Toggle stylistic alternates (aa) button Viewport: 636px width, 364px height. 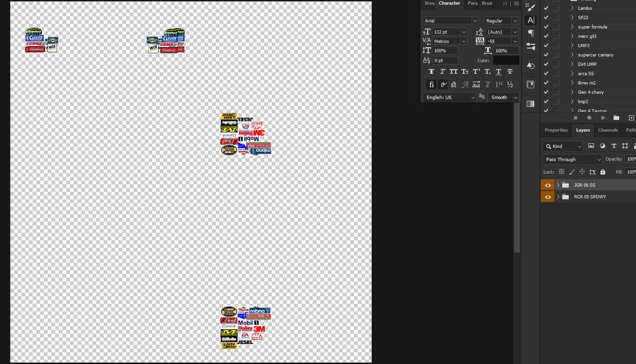pos(476,85)
